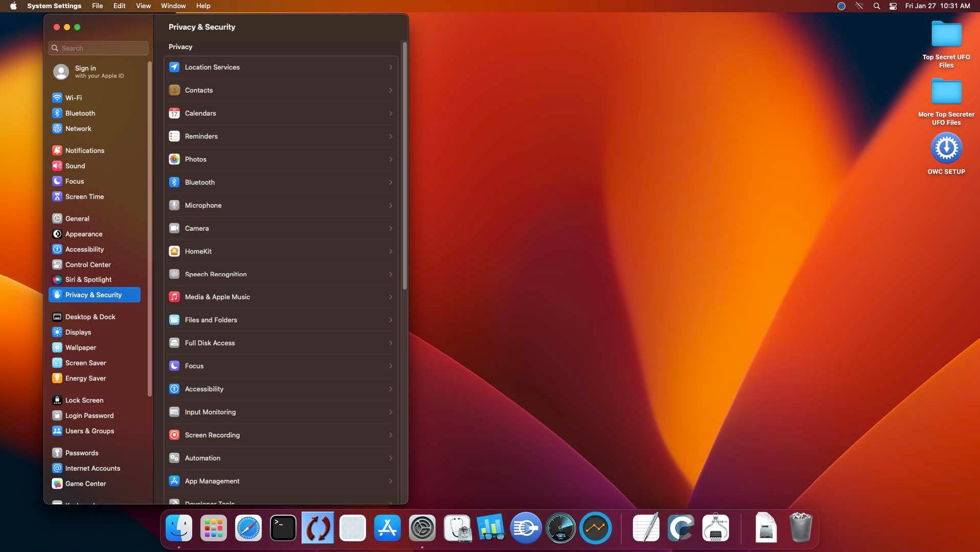This screenshot has height=552, width=980.
Task: Open the Window menu
Action: point(173,6)
